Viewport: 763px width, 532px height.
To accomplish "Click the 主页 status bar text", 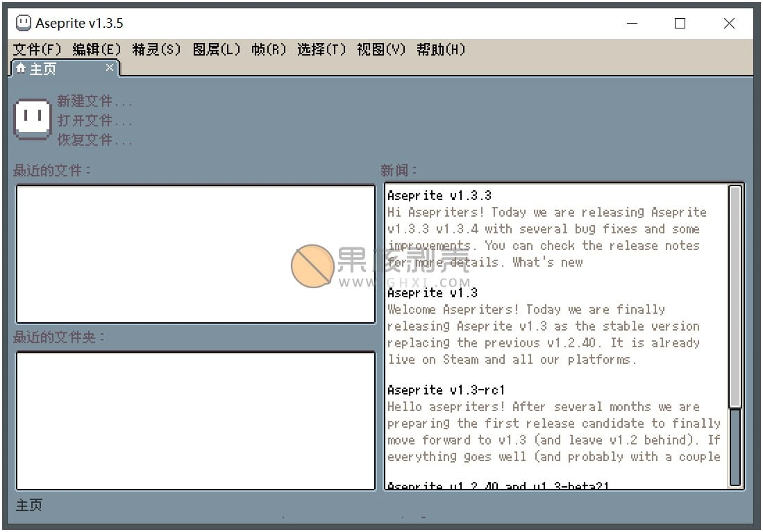I will coord(29,505).
